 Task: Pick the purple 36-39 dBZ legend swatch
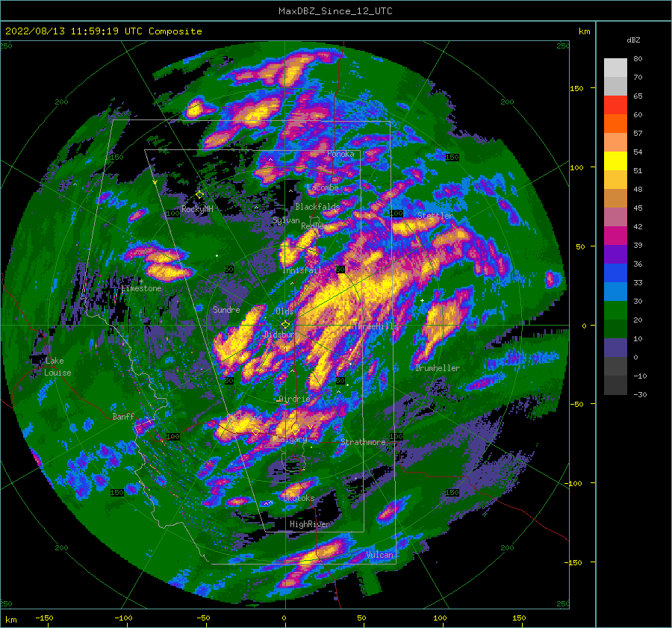pos(615,255)
